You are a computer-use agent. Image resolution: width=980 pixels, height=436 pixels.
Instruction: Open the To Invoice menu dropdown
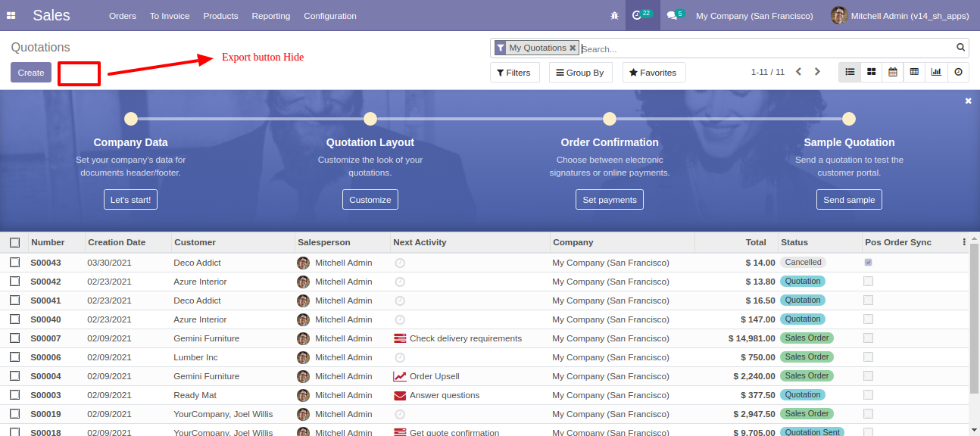point(170,16)
